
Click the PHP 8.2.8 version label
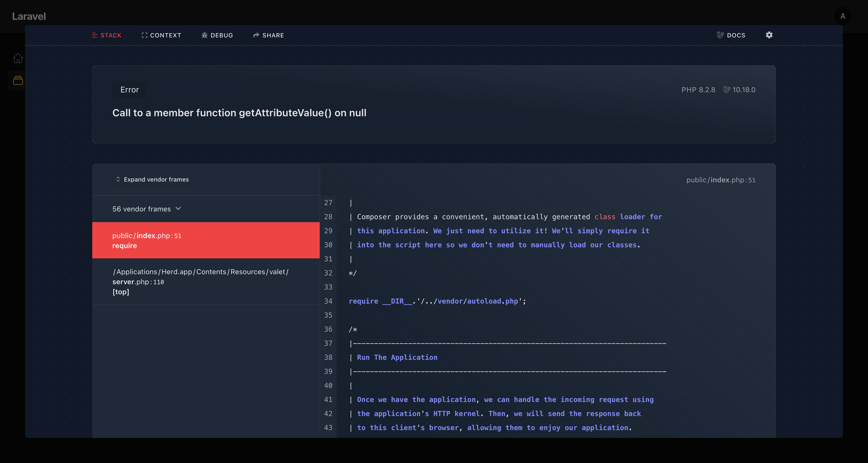coord(698,90)
